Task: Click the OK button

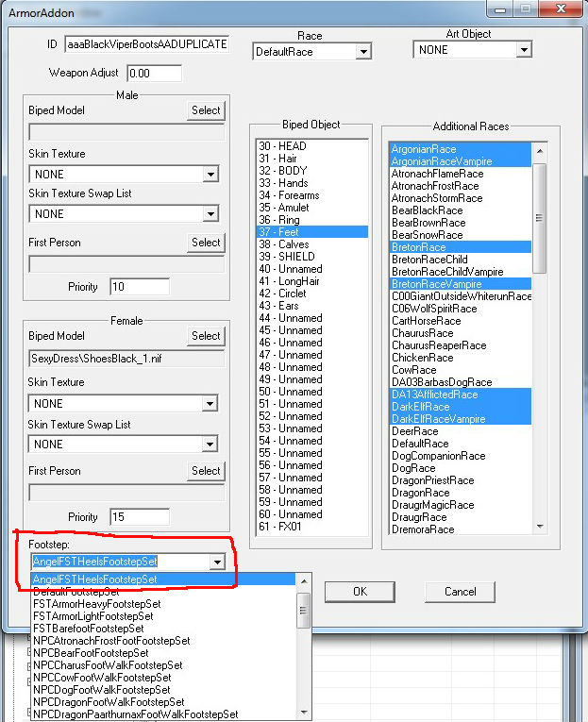Action: pyautogui.click(x=360, y=592)
